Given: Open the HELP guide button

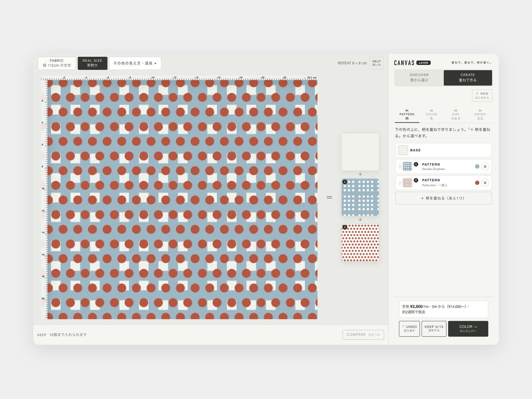Looking at the screenshot, I should click(x=376, y=63).
